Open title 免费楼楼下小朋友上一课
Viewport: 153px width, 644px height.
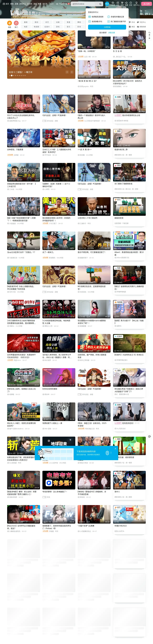point(52,423)
